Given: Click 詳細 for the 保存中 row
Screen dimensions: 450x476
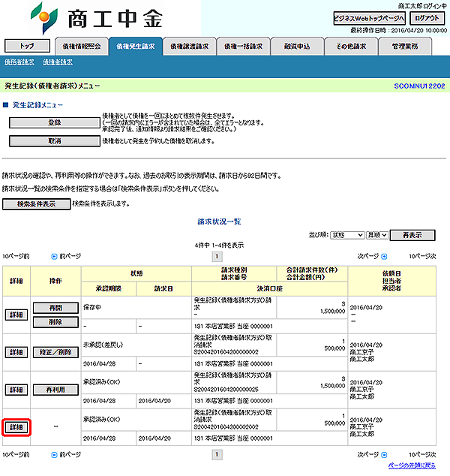Looking at the screenshot, I should coord(16,315).
